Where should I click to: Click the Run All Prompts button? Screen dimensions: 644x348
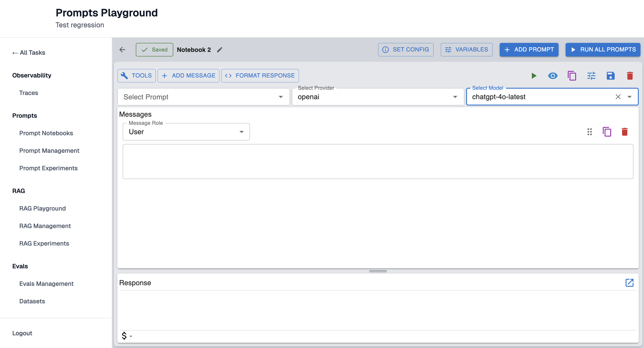[x=603, y=49]
